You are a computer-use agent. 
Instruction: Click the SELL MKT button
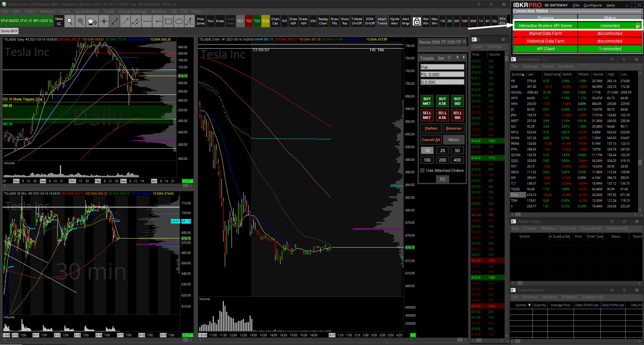click(x=427, y=115)
